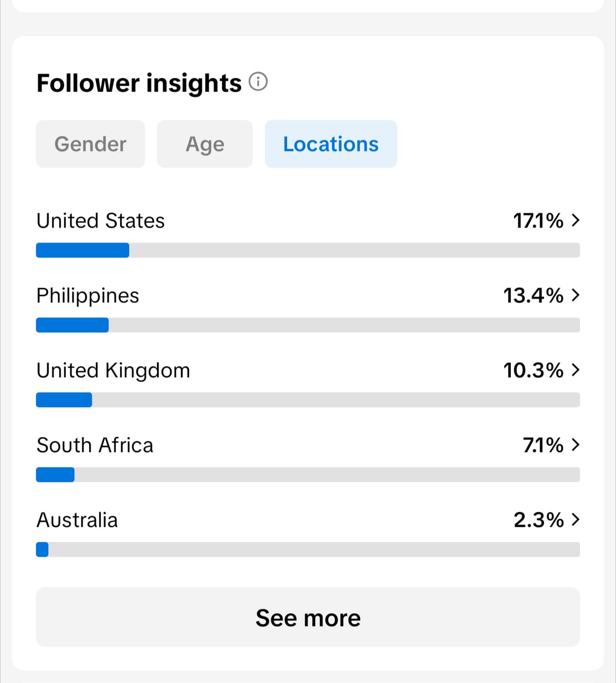Viewport: 616px width, 683px height.
Task: Expand South Africa chevron arrow
Action: tap(575, 445)
